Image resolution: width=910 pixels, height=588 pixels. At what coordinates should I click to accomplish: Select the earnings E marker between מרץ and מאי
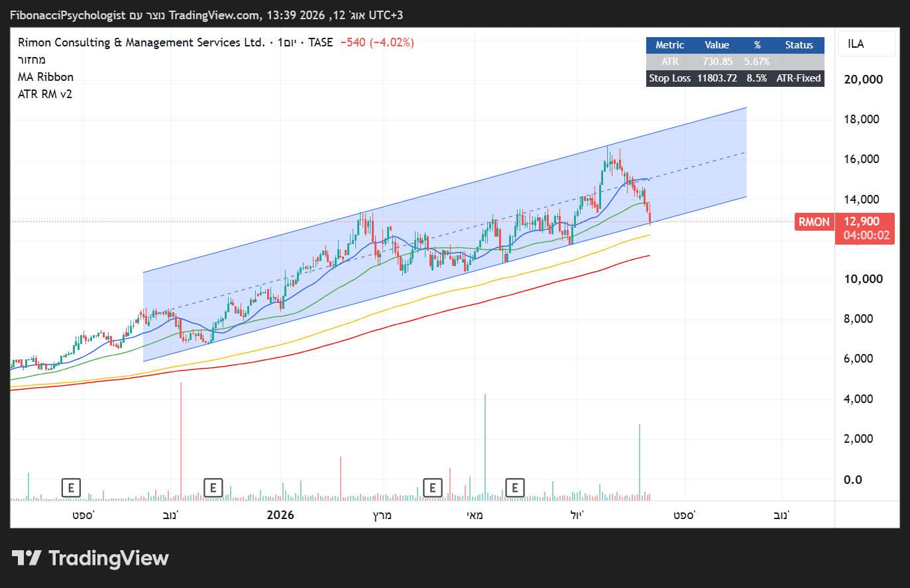433,489
